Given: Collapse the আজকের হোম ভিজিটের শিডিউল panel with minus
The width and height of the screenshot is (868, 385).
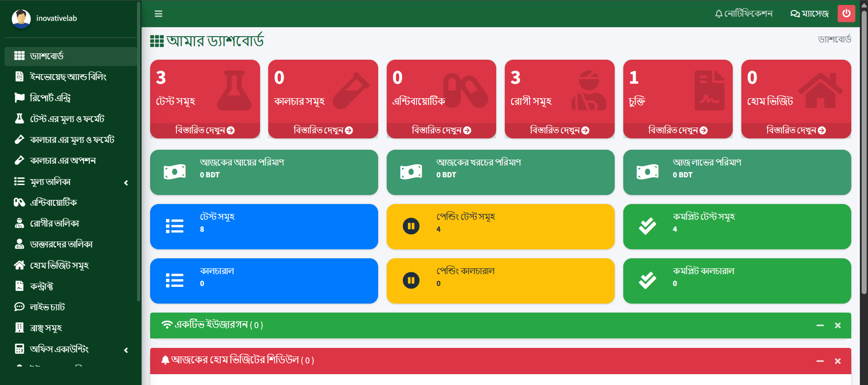Looking at the screenshot, I should (x=820, y=361).
